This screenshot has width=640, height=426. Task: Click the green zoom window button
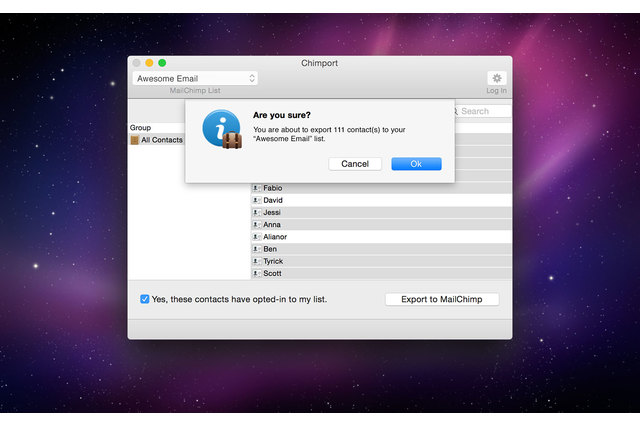[x=162, y=63]
